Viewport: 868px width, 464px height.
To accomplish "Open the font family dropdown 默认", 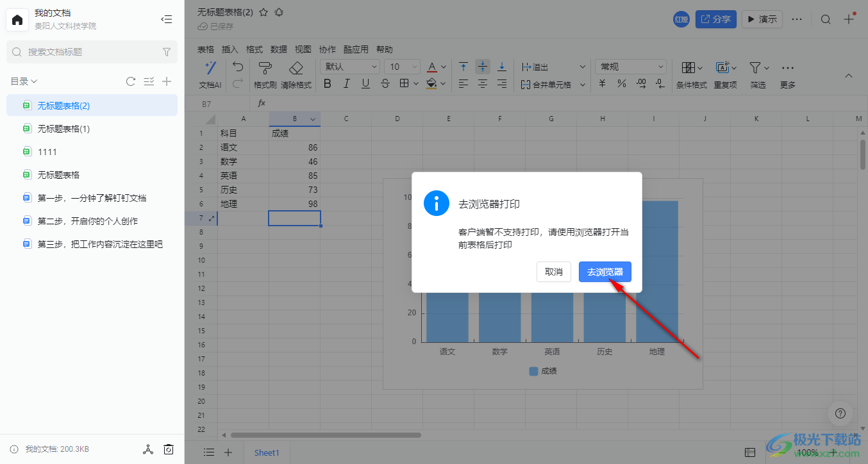I will (x=350, y=67).
